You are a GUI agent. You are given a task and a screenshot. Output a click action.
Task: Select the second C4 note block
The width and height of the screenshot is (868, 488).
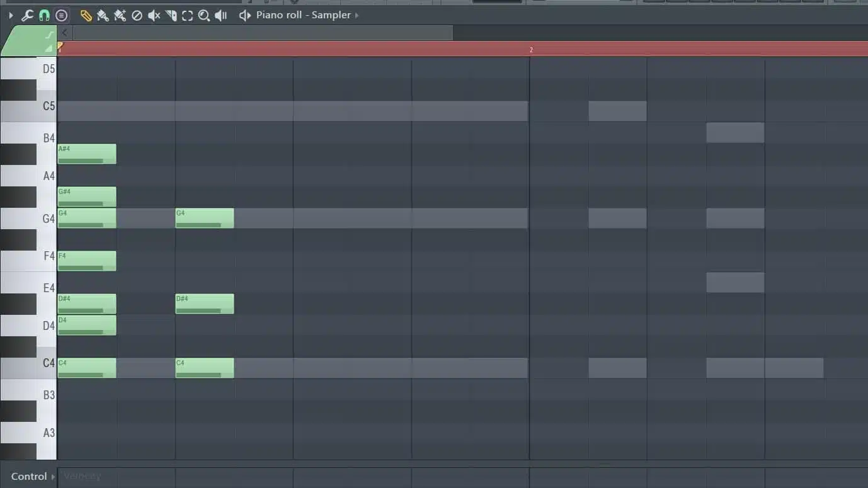pyautogui.click(x=205, y=368)
